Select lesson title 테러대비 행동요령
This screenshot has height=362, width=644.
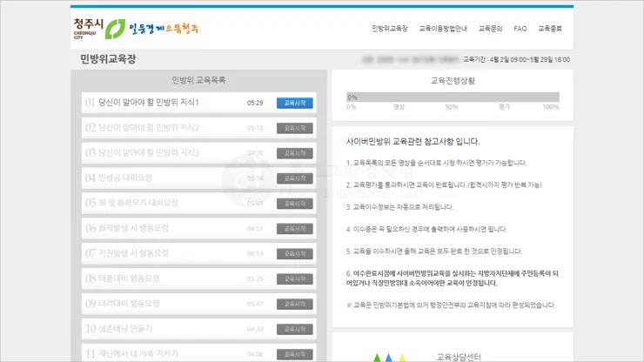pos(129,303)
